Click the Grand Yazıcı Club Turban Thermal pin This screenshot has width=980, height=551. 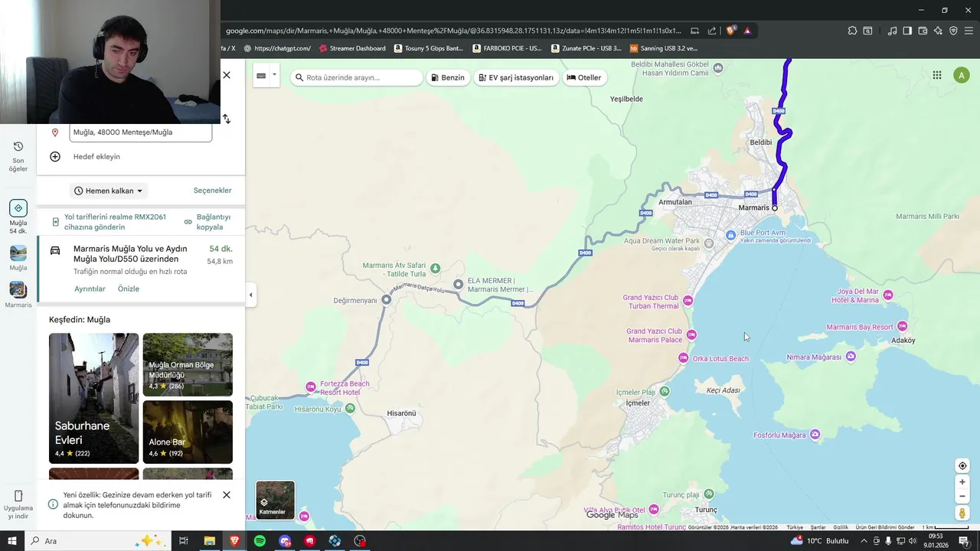688,301
